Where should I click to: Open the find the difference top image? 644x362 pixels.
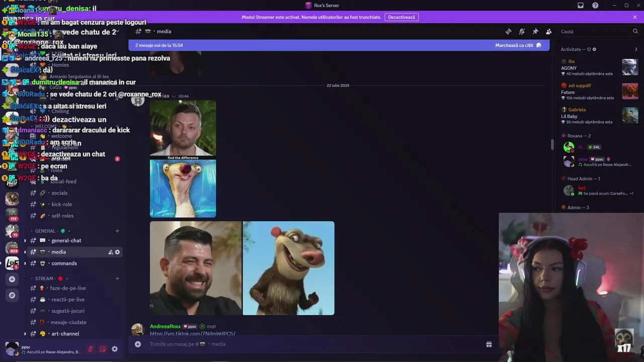[183, 128]
